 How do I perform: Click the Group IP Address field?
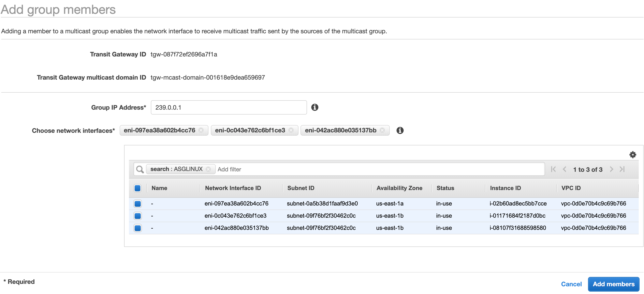point(229,108)
